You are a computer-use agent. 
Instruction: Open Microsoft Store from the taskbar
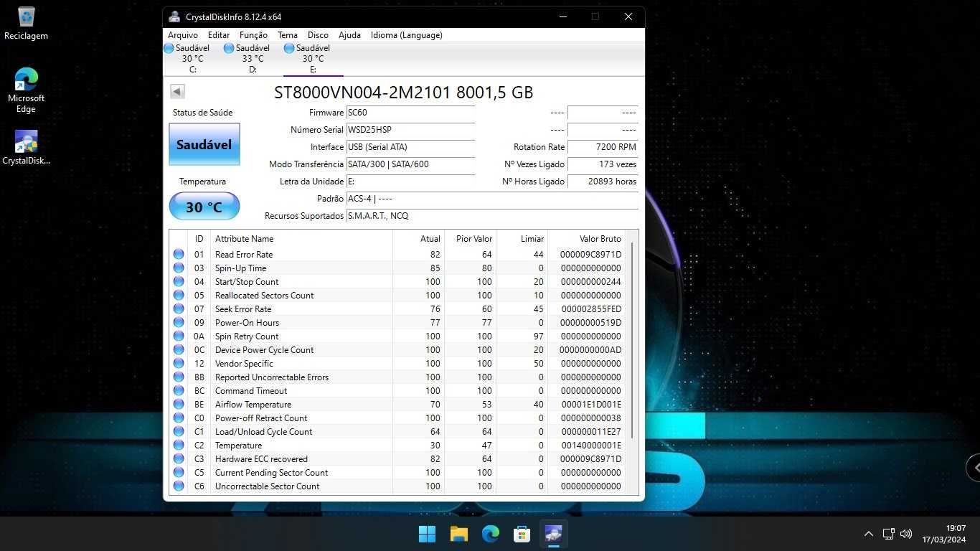click(x=522, y=534)
